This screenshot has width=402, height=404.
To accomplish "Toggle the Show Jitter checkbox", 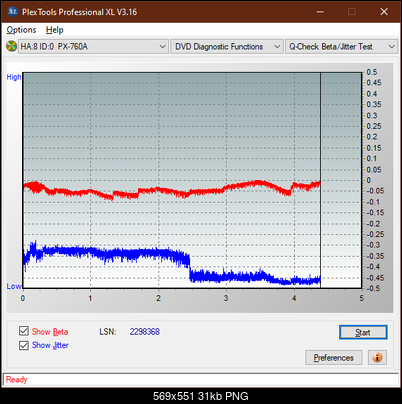I will point(24,345).
